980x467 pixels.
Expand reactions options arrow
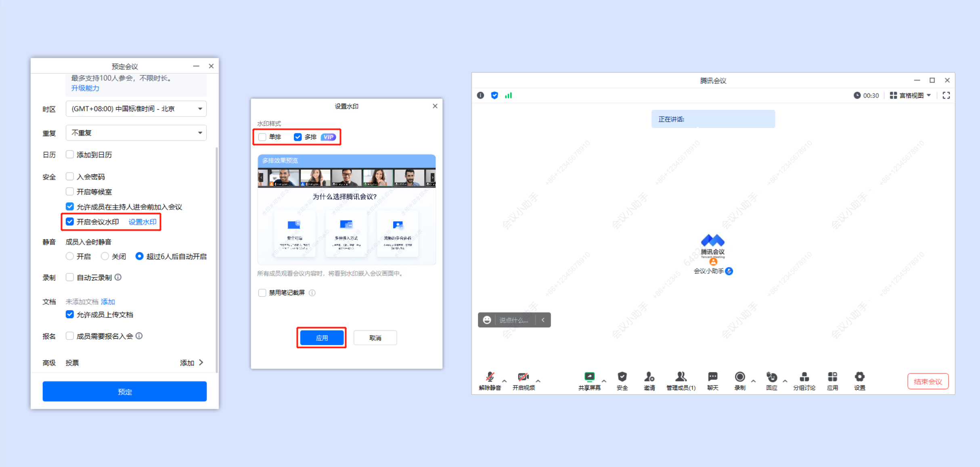pyautogui.click(x=785, y=381)
